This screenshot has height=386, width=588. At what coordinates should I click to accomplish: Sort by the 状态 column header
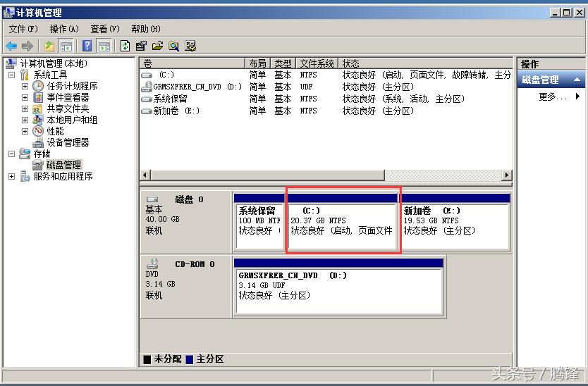[425, 63]
